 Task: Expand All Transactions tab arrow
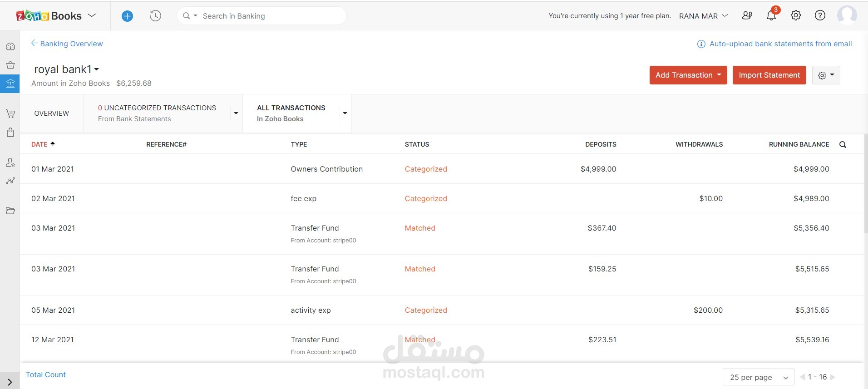[345, 113]
